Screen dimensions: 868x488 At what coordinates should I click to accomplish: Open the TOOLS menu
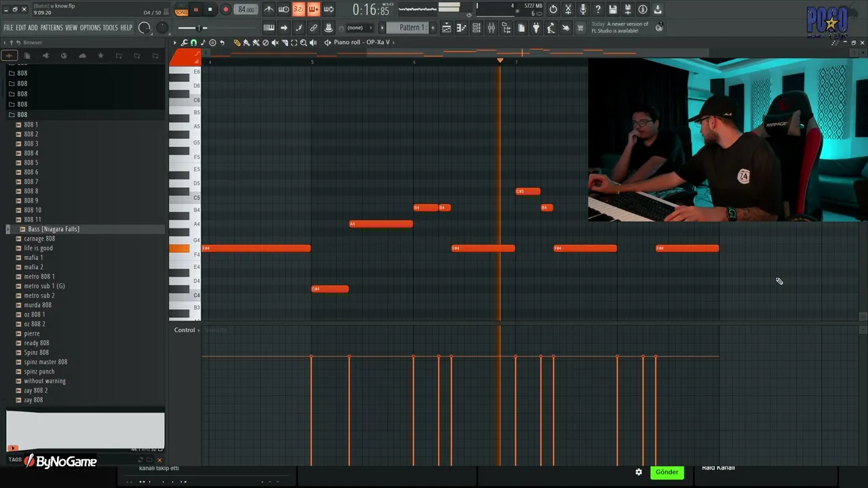tap(111, 28)
